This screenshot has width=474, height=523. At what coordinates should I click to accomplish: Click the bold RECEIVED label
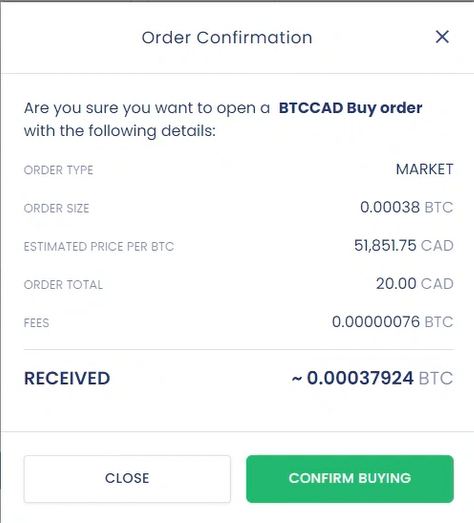(x=67, y=379)
